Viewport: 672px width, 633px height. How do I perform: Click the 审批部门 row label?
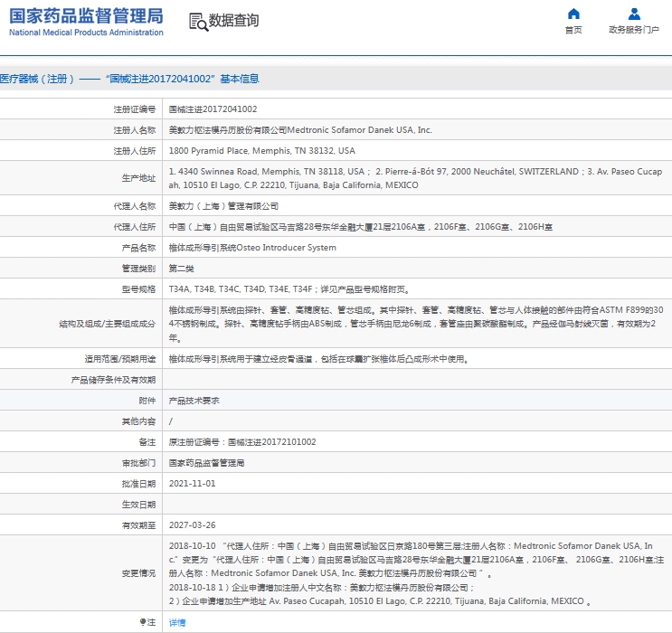[138, 463]
